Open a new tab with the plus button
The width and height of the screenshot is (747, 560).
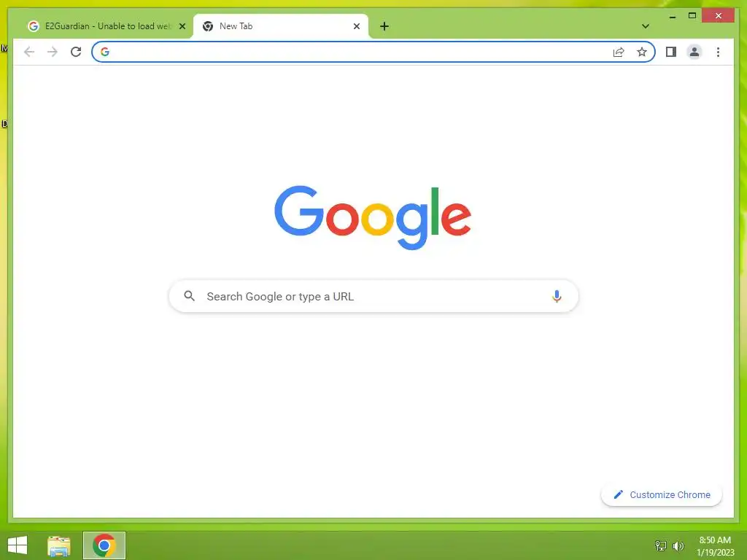pos(384,26)
